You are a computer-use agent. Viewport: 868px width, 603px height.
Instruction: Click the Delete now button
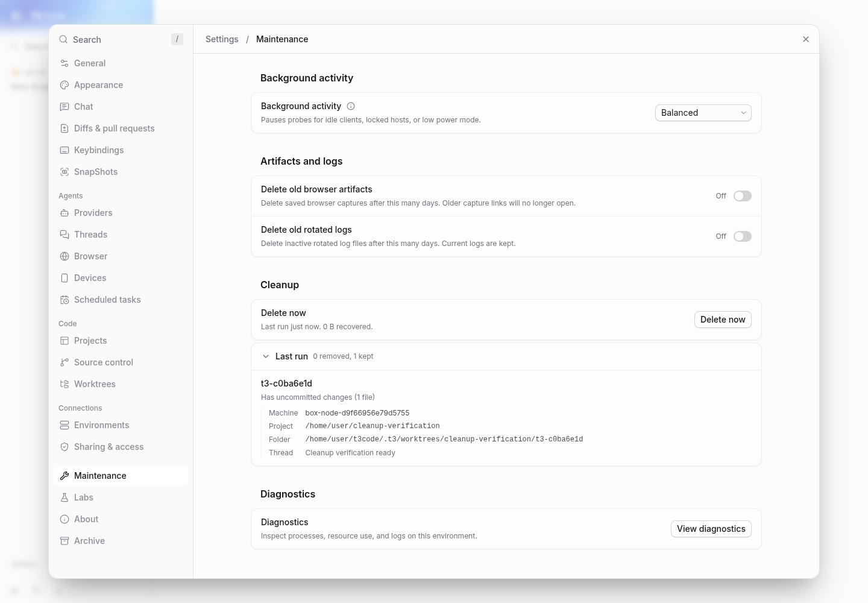[x=723, y=320]
